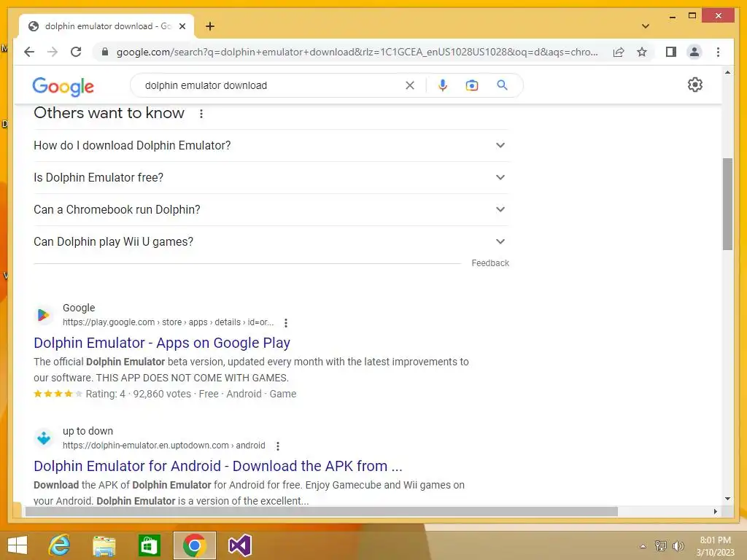Open more options for Google Play result
Image resolution: width=747 pixels, height=560 pixels.
coord(286,323)
